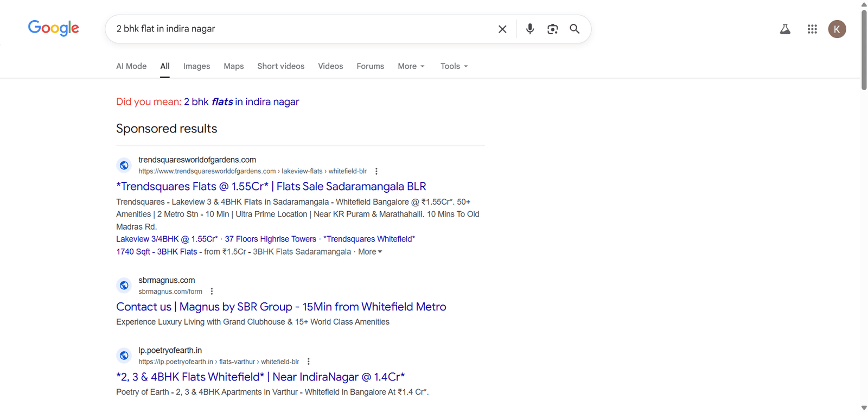The image size is (868, 412).
Task: Click inside the search query field
Action: [298, 29]
